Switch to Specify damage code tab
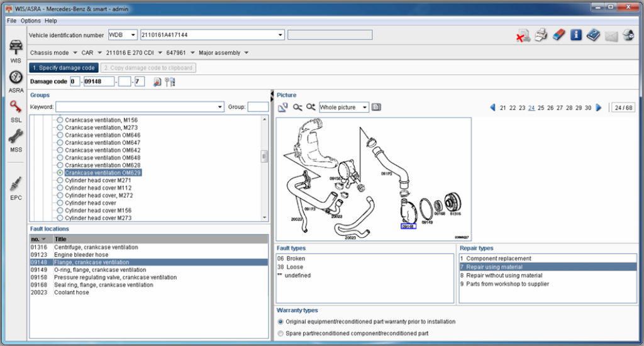The width and height of the screenshot is (644, 346). tap(64, 68)
